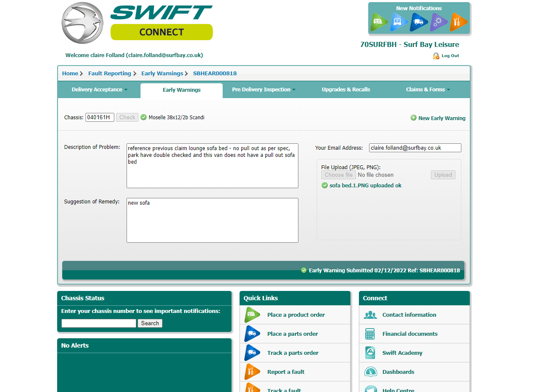Click the purple gears notification icon
The image size is (549, 392).
(438, 22)
